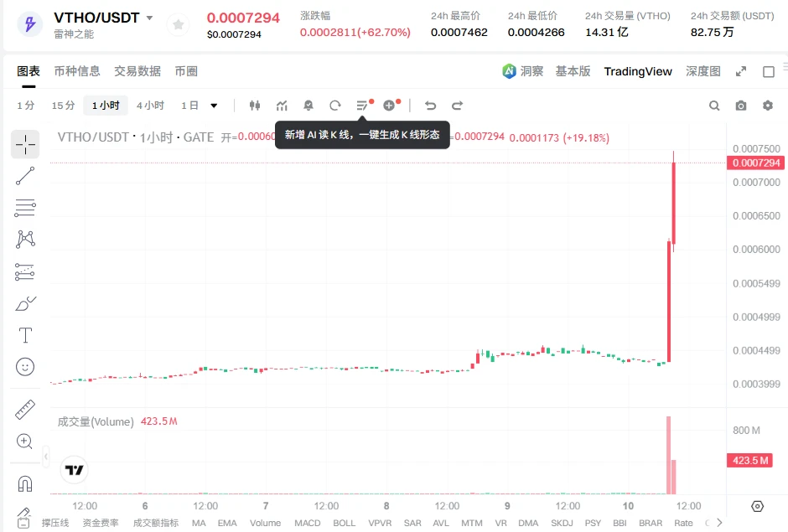
Task: Click the 成交量(Volume) indicator title
Action: 96,421
